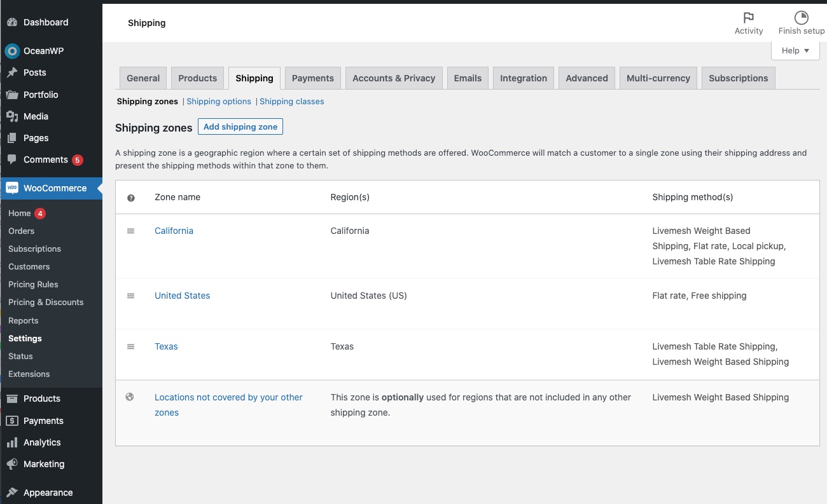Click the Dashboard gauge icon
This screenshot has width=827, height=504.
pos(12,22)
